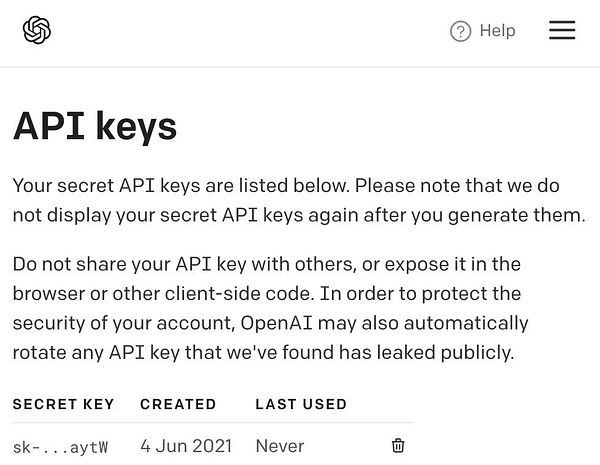Click the LAST USED column header
This screenshot has width=600, height=465.
point(301,404)
